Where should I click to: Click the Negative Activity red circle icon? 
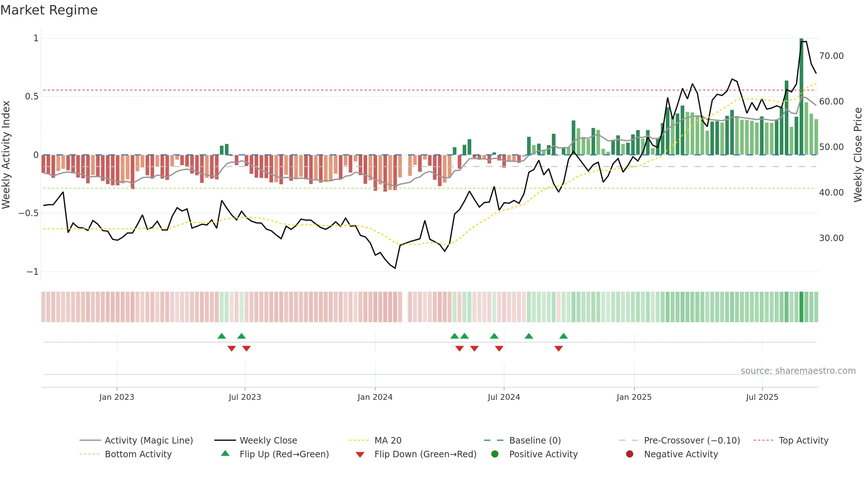pyautogui.click(x=630, y=454)
